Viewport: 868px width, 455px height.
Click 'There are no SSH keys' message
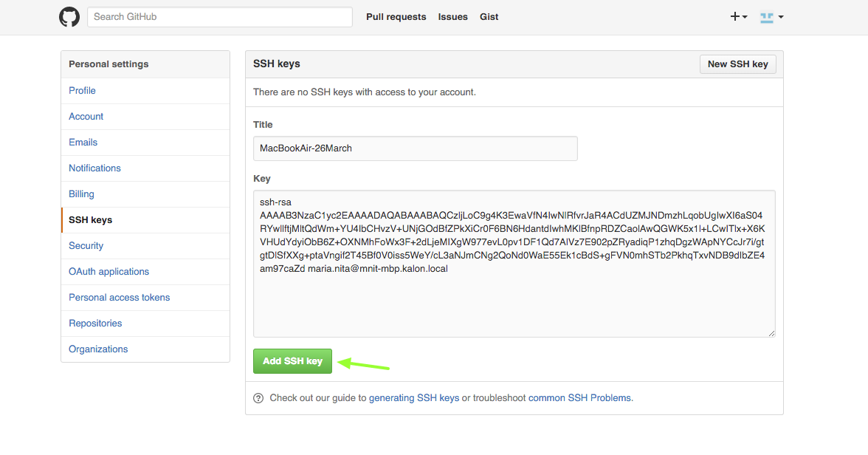click(365, 92)
